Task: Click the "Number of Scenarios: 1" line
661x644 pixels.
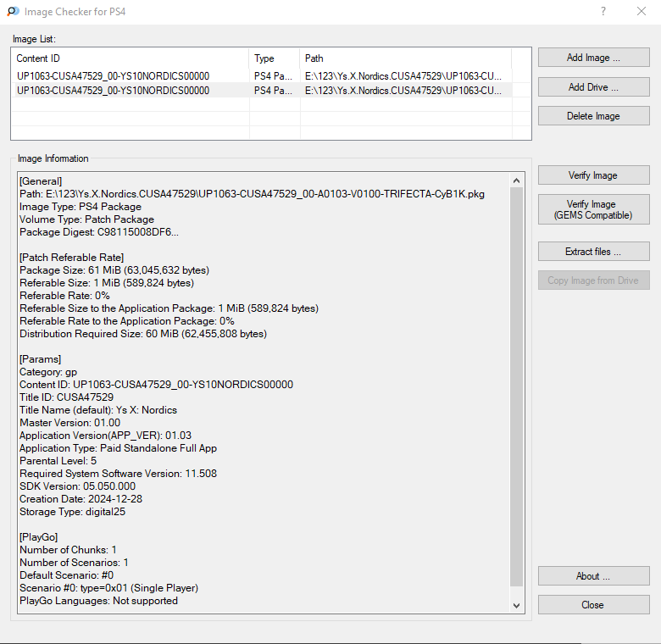Action: [75, 563]
